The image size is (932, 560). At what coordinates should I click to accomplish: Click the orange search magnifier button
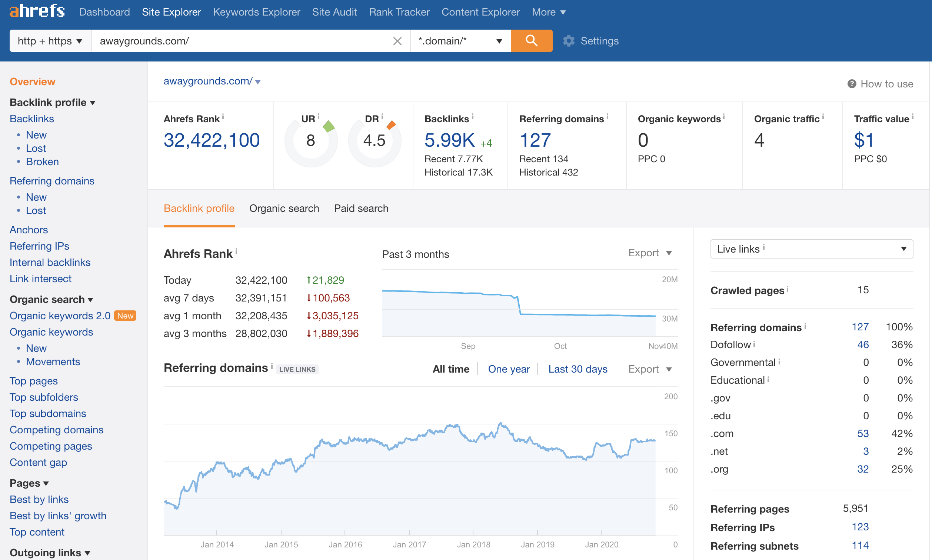click(x=531, y=40)
